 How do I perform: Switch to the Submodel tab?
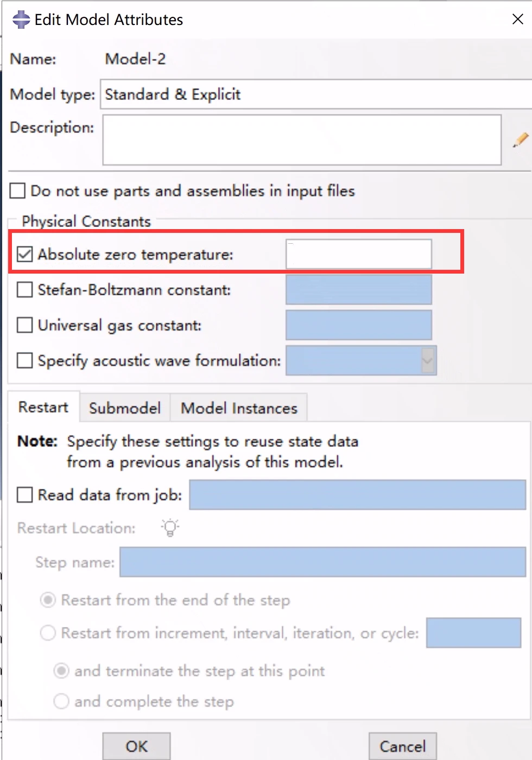(x=125, y=408)
